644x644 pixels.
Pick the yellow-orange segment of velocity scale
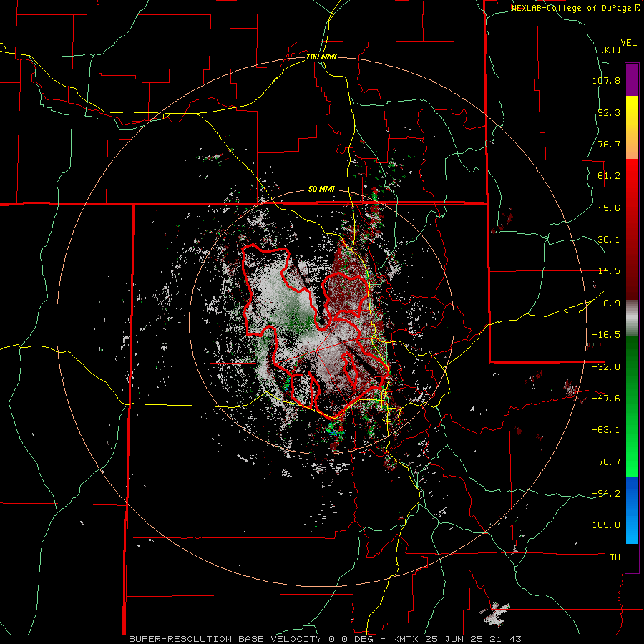632,127
